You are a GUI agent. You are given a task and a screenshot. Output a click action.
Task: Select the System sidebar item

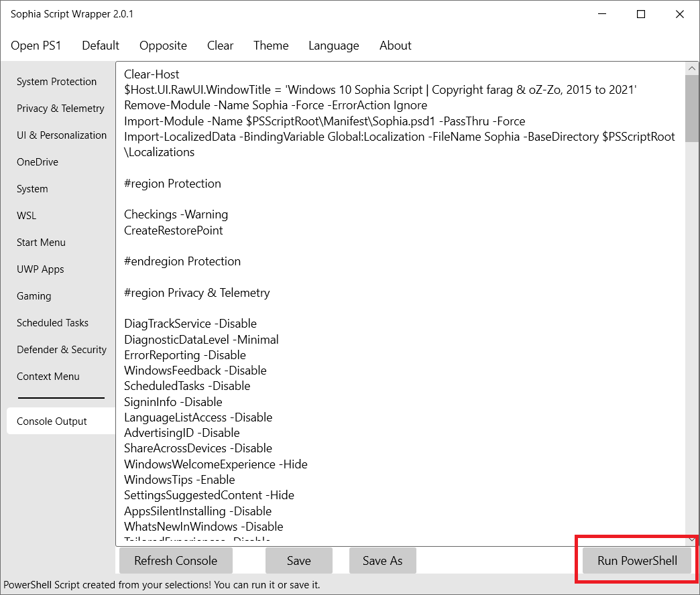click(x=32, y=189)
